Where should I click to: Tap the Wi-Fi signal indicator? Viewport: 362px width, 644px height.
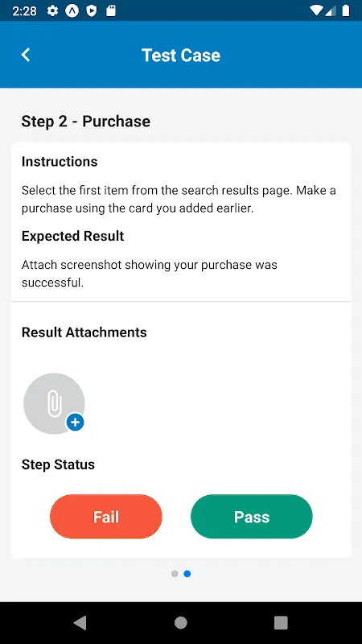(315, 10)
